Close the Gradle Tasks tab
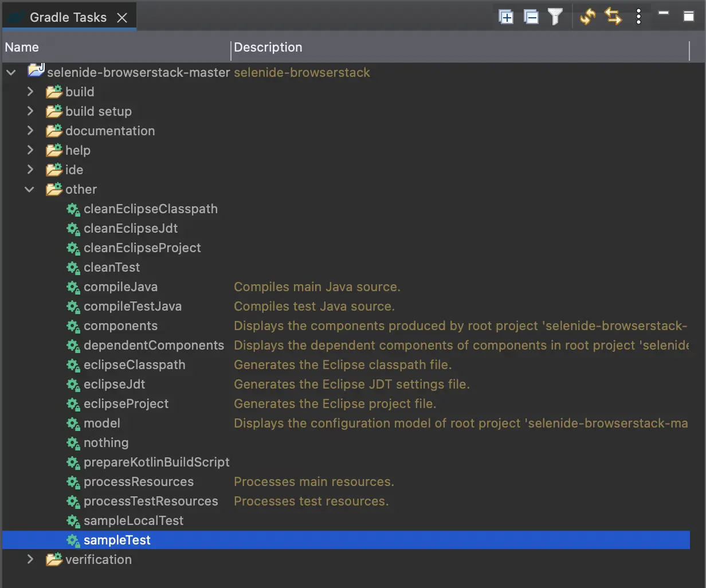The width and height of the screenshot is (706, 588). tap(122, 18)
